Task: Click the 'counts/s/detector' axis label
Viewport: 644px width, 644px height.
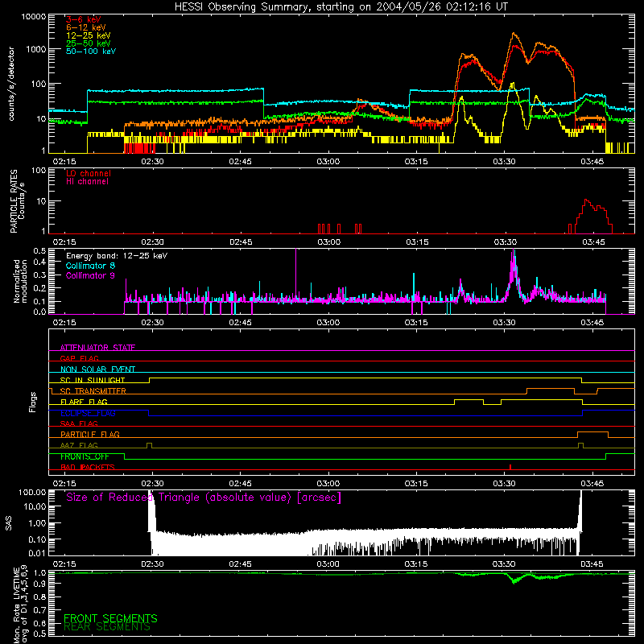Action: click(11, 84)
